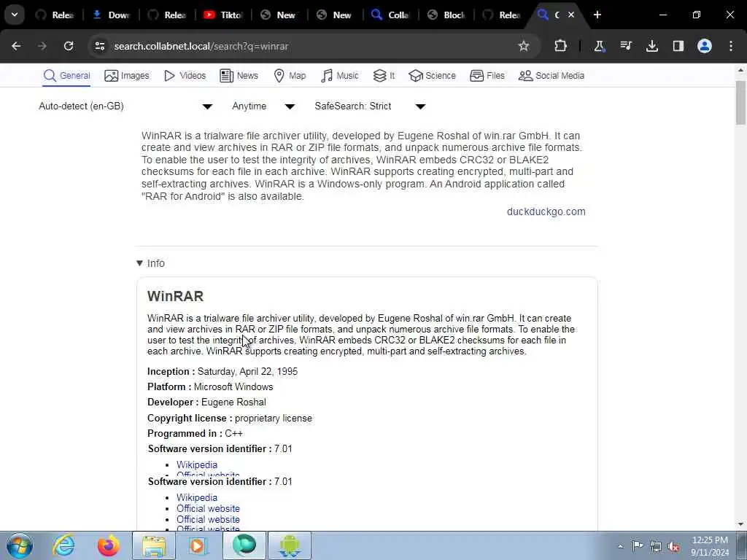The height and width of the screenshot is (560, 747).
Task: Click the 'Copyright license : proprietary license' line
Action: point(230,418)
